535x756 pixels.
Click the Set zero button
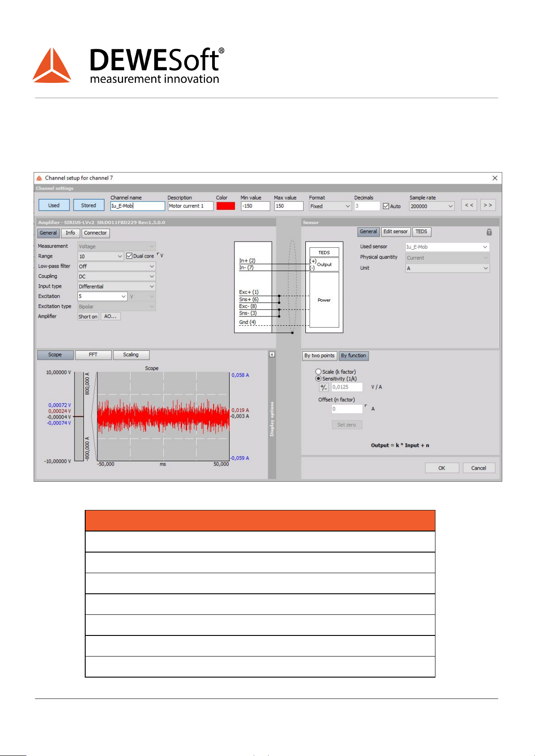[347, 425]
